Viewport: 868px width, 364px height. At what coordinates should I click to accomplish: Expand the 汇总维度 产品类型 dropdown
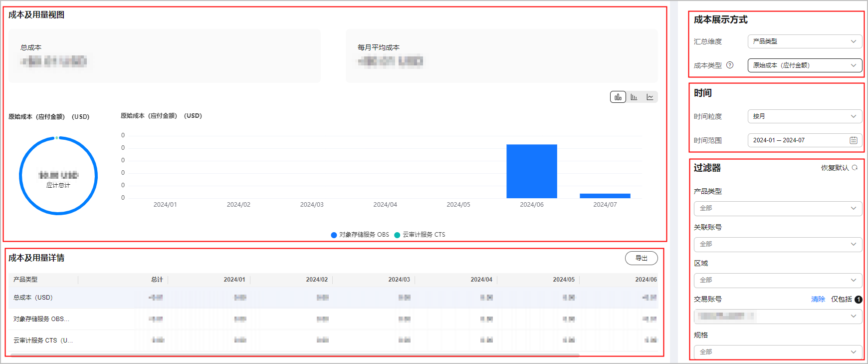[x=804, y=41]
